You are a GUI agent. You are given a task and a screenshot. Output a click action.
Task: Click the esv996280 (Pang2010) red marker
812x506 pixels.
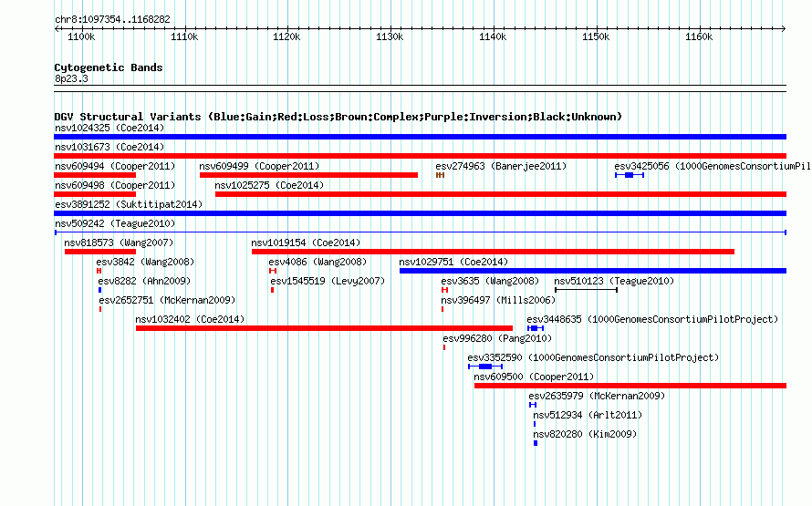tap(444, 347)
